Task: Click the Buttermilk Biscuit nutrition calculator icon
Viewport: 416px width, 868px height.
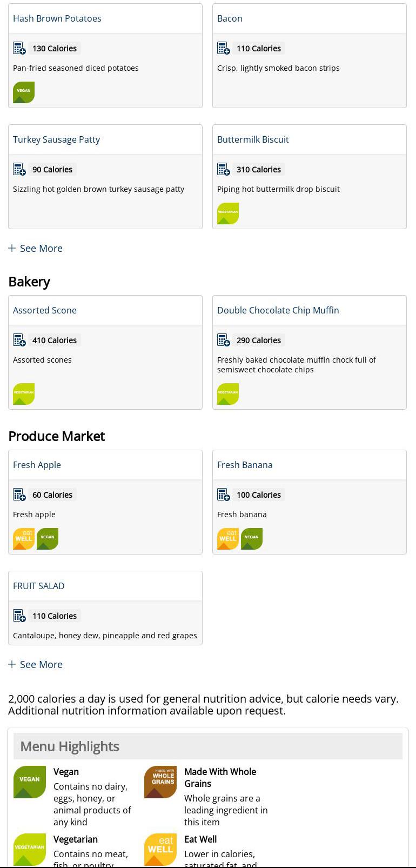Action: [x=224, y=170]
